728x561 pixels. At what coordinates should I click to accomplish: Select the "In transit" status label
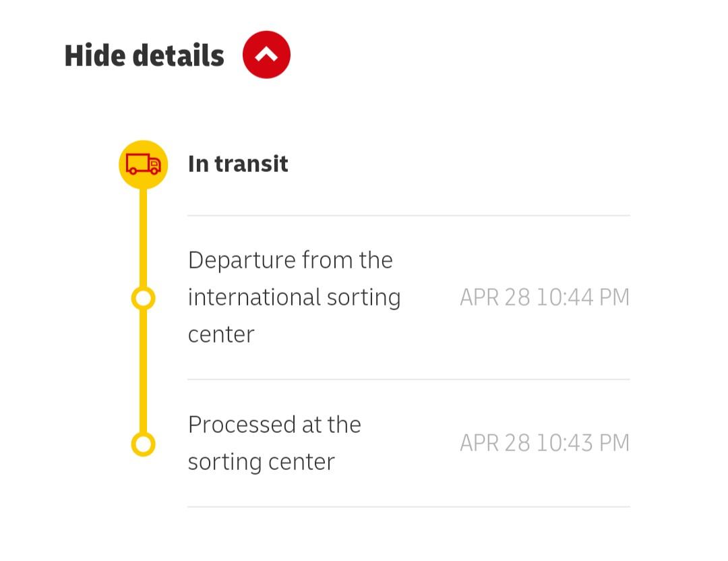click(x=238, y=164)
